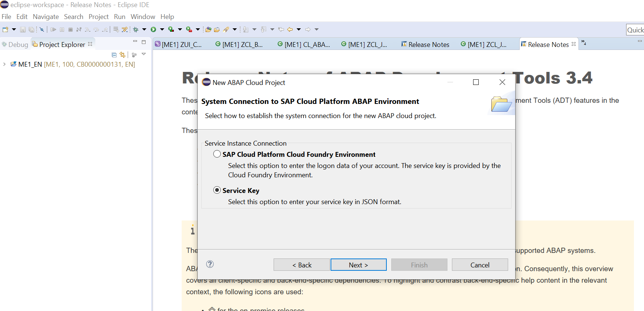Click the Skip All Breakpoints icon
Image resolution: width=644 pixels, height=311 pixels.
[42, 29]
